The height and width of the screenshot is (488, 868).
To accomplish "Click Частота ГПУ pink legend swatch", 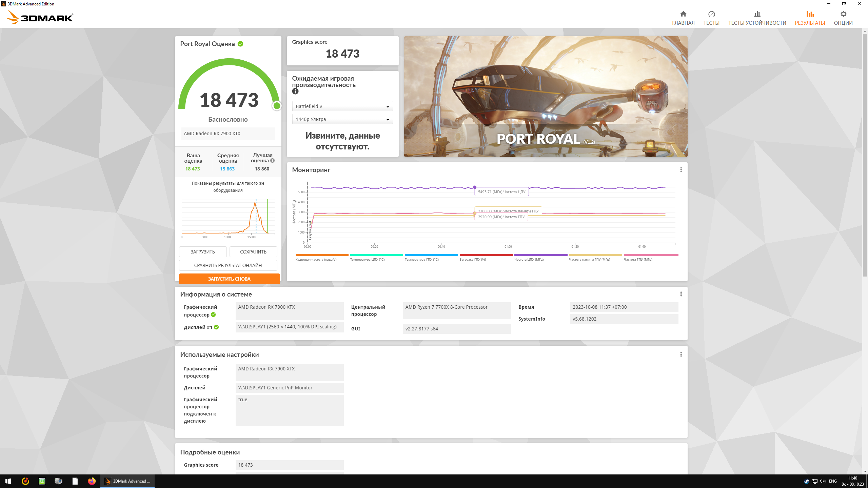I will pos(651,255).
